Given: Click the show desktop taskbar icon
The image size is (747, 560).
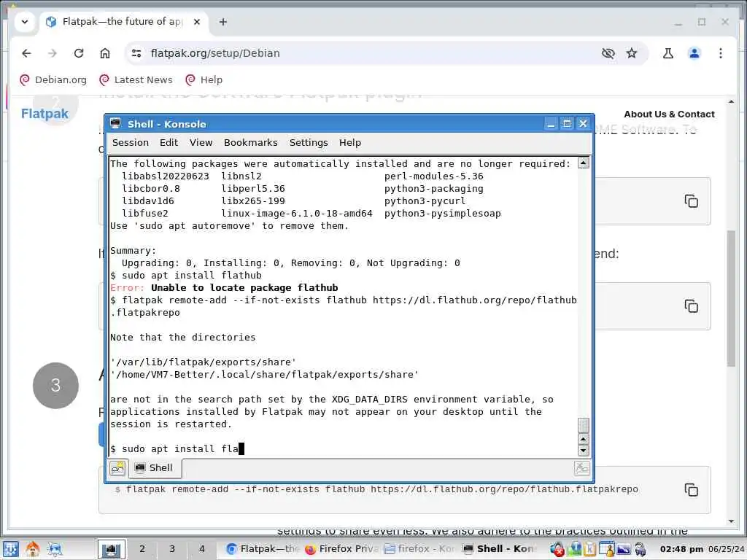Looking at the screenshot, I should tap(55, 549).
